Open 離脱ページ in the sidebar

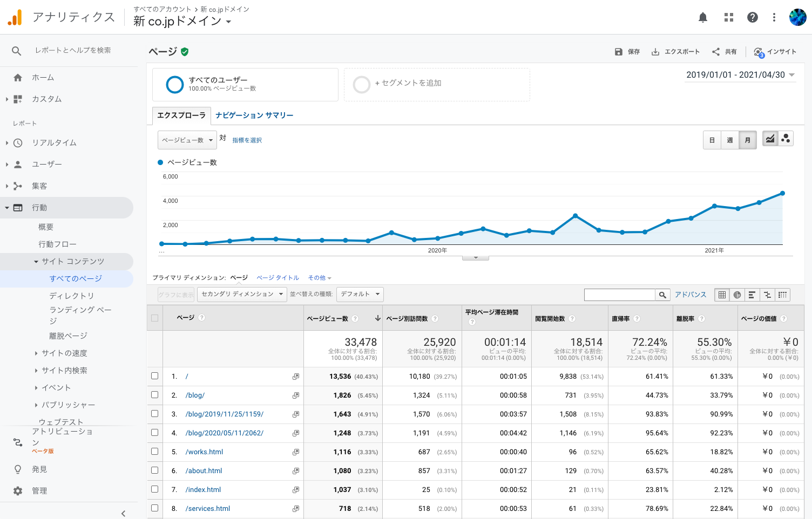click(x=68, y=336)
